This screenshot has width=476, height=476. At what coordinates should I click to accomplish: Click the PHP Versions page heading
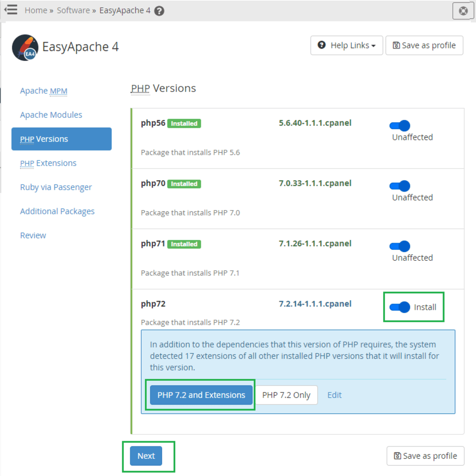pos(163,89)
